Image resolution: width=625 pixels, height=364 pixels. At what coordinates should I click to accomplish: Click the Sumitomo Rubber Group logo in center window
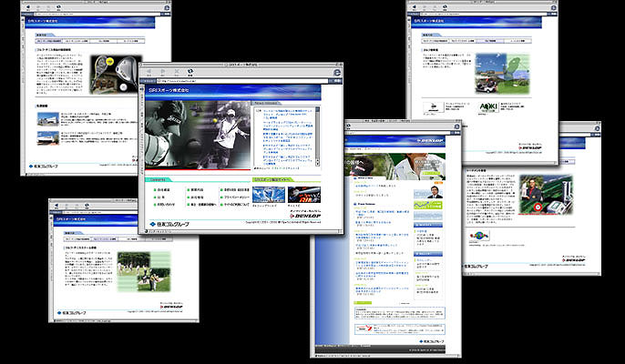click(169, 224)
